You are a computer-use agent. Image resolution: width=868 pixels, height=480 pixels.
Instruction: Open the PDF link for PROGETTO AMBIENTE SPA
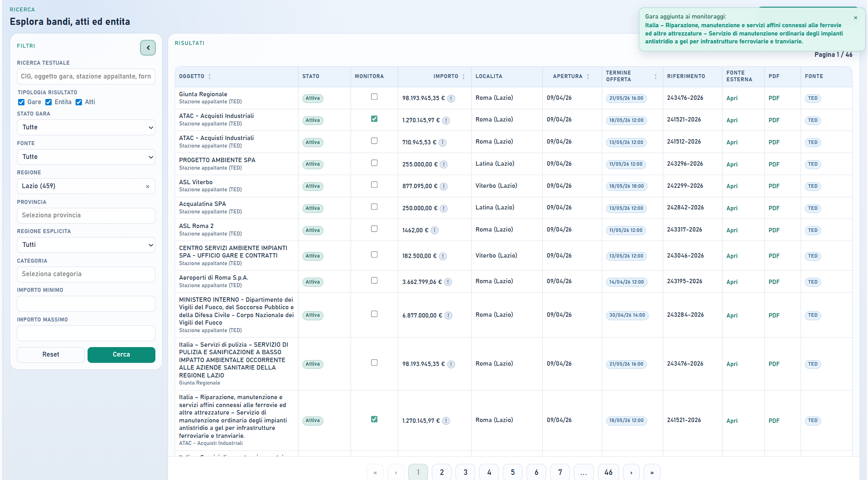774,164
